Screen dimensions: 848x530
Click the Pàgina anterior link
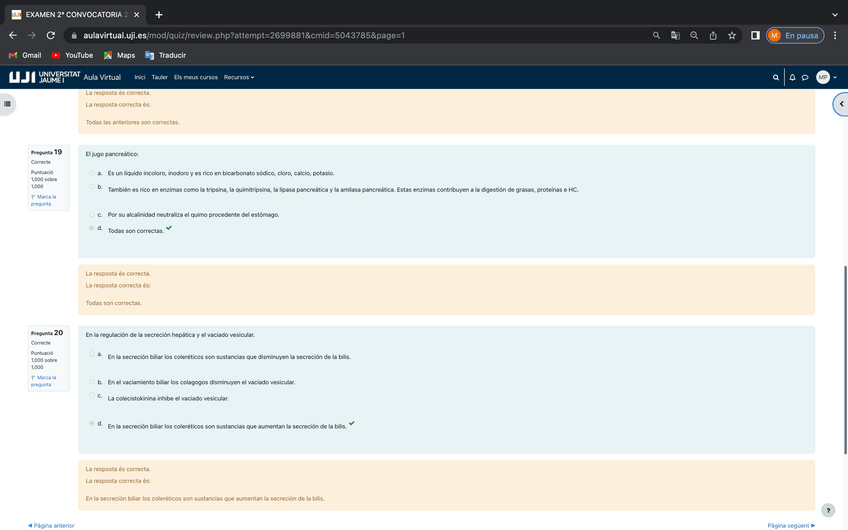[x=51, y=525]
